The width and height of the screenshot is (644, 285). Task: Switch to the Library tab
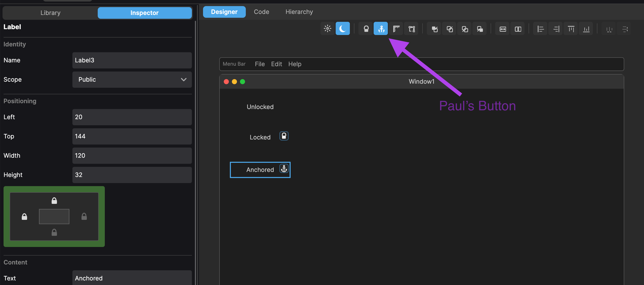point(50,13)
